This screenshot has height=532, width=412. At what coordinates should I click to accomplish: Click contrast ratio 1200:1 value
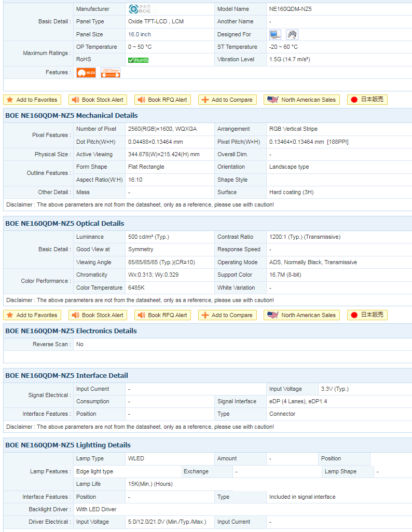[305, 237]
